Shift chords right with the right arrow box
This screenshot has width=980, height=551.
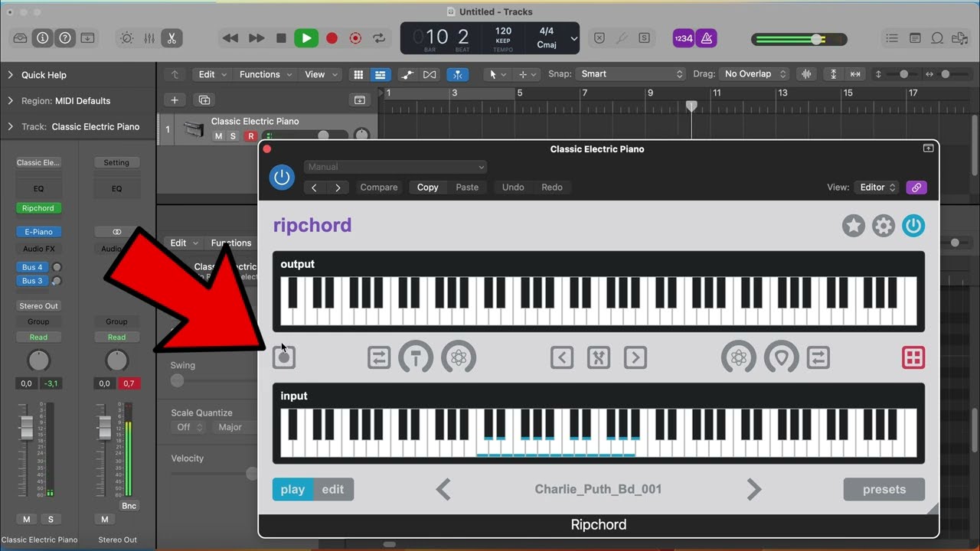635,357
